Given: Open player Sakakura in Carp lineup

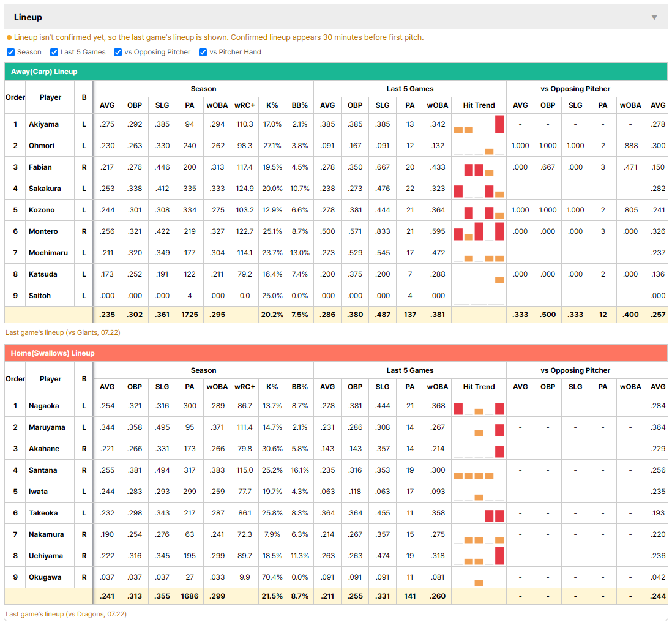Looking at the screenshot, I should 45,189.
